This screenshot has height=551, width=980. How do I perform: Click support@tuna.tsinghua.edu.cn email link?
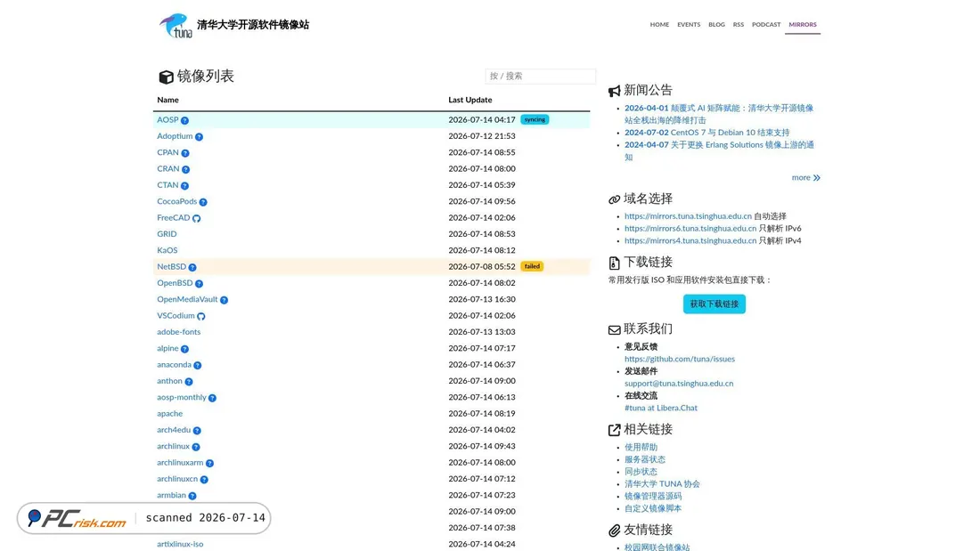coord(679,384)
